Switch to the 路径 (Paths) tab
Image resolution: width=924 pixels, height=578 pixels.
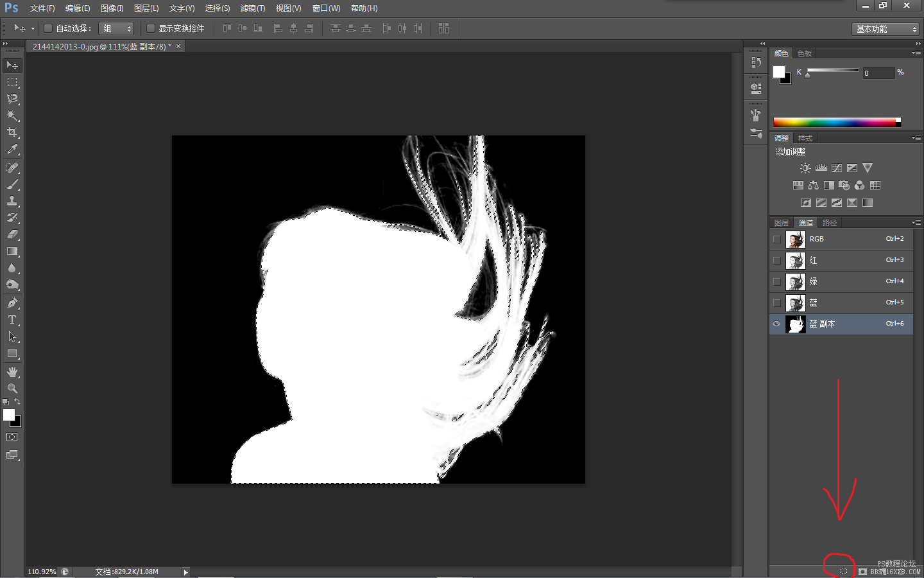pyautogui.click(x=830, y=223)
